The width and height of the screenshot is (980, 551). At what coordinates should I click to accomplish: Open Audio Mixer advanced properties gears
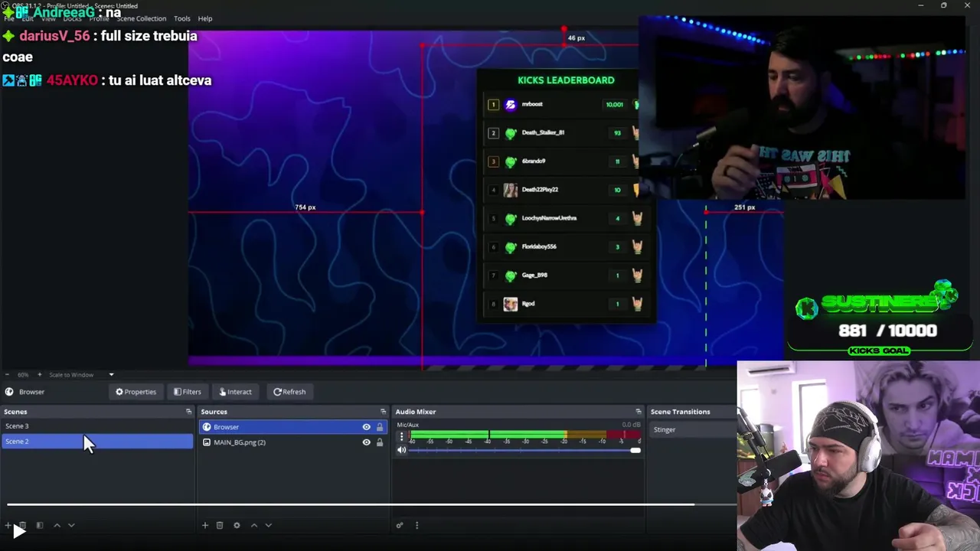[x=399, y=525]
